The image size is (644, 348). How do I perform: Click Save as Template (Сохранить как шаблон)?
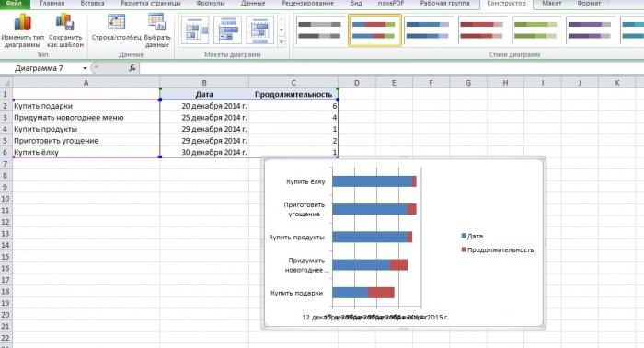[65, 30]
